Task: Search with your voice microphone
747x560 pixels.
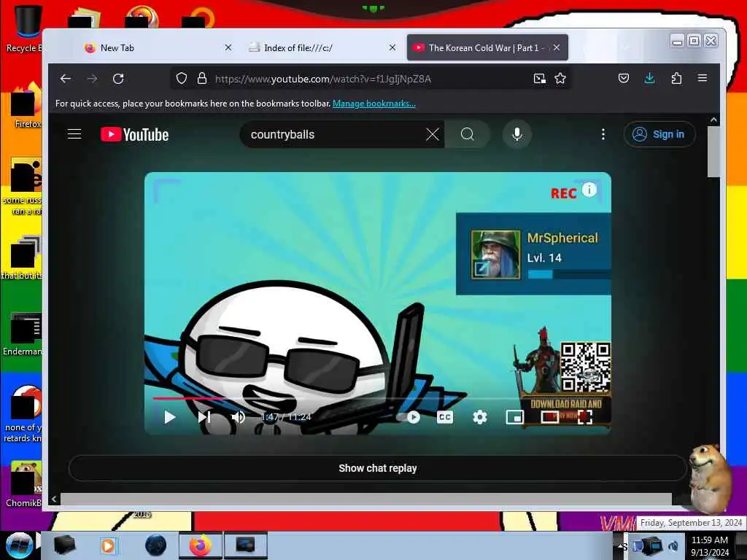Action: 517,134
